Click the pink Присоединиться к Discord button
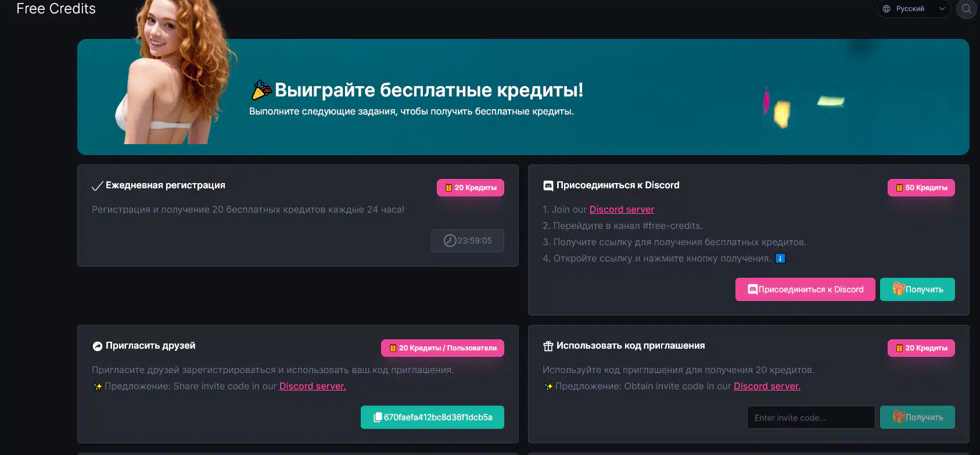Viewport: 980px width, 455px height. [x=805, y=289]
